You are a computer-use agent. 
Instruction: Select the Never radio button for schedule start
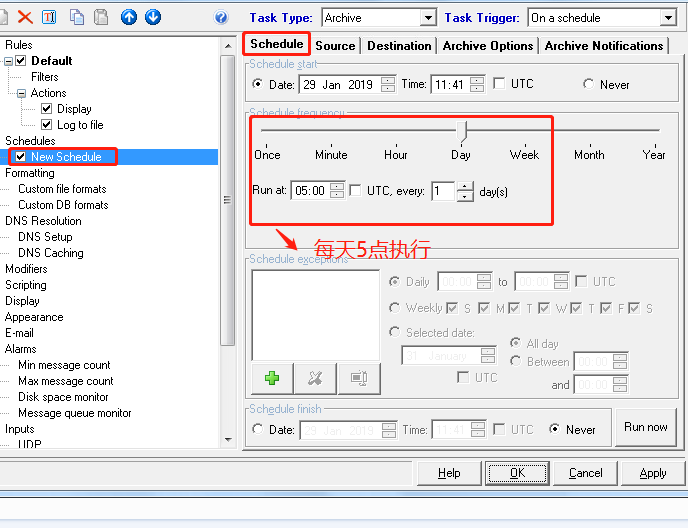click(588, 85)
